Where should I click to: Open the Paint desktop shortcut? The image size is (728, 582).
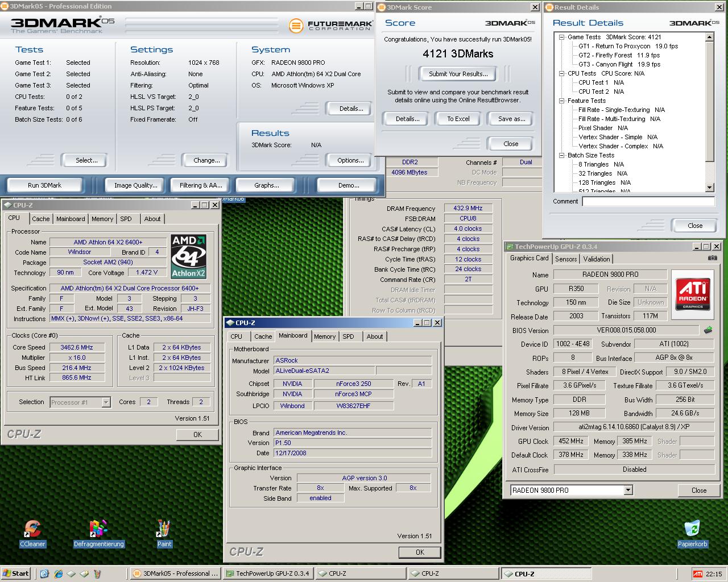(164, 533)
